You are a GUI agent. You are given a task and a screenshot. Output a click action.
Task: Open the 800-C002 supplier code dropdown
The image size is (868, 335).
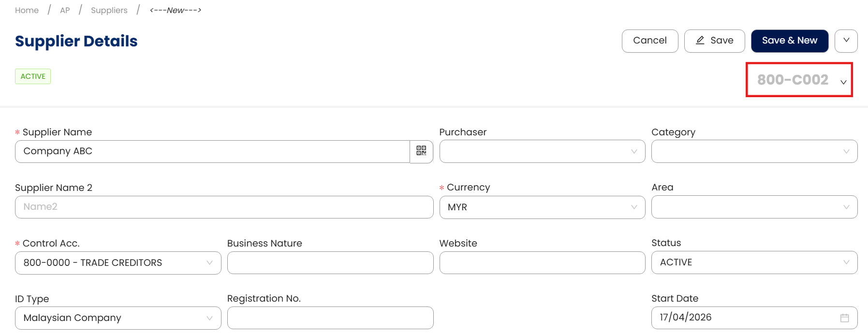843,82
